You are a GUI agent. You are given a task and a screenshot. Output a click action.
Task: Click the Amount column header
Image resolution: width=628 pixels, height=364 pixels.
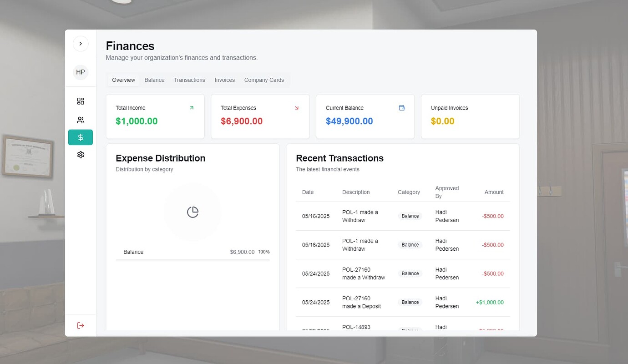coord(494,192)
